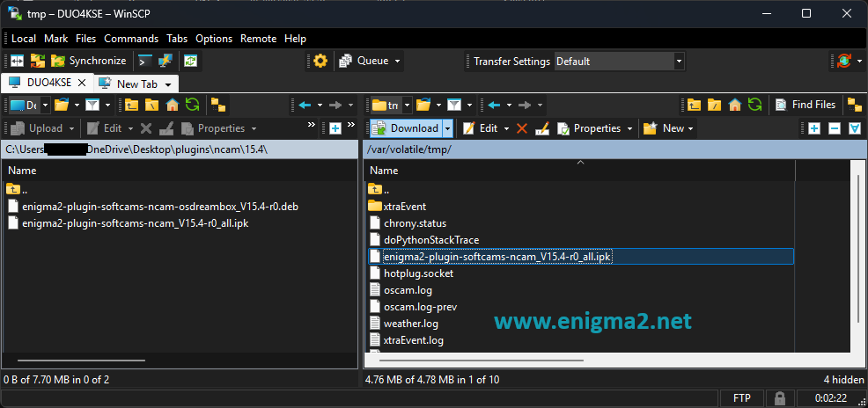Click remote select all icon

(855, 128)
